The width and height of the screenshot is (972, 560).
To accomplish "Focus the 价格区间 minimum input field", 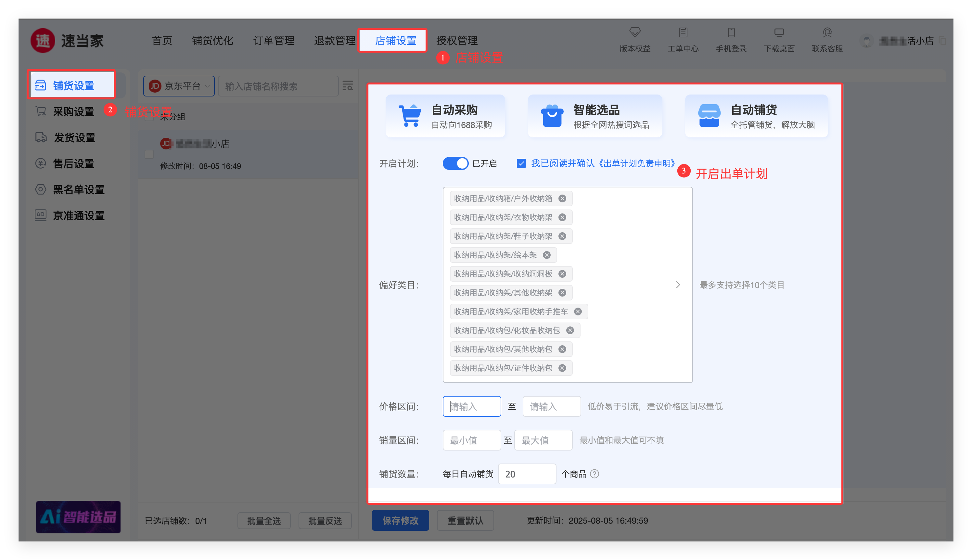I will tap(472, 406).
